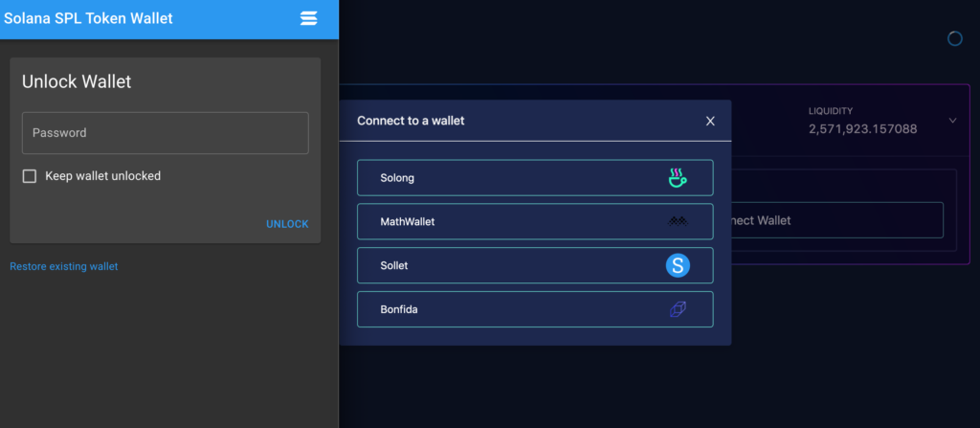This screenshot has height=428, width=980.
Task: Choose the MathWallet option
Action: pos(535,221)
